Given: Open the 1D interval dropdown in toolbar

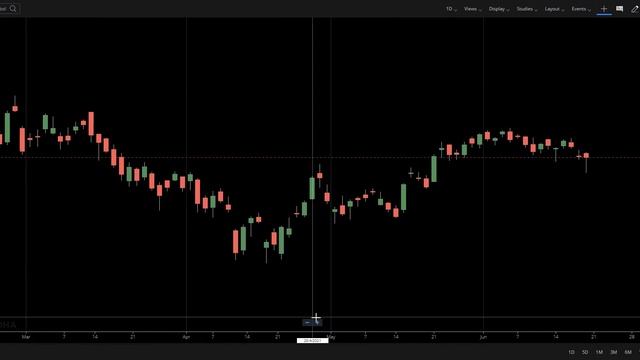Looking at the screenshot, I should pyautogui.click(x=451, y=9).
